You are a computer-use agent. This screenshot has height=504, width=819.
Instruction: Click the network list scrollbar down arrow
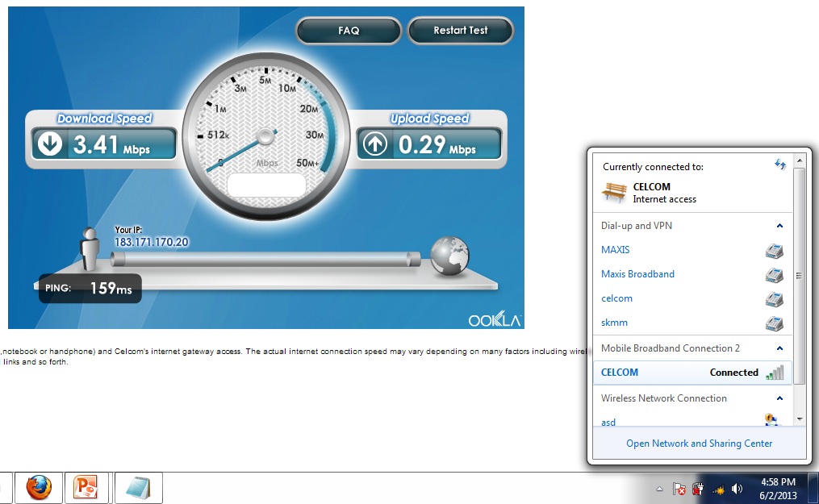pos(799,419)
